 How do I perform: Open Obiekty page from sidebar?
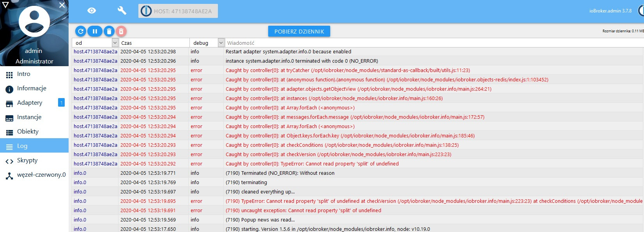point(28,132)
